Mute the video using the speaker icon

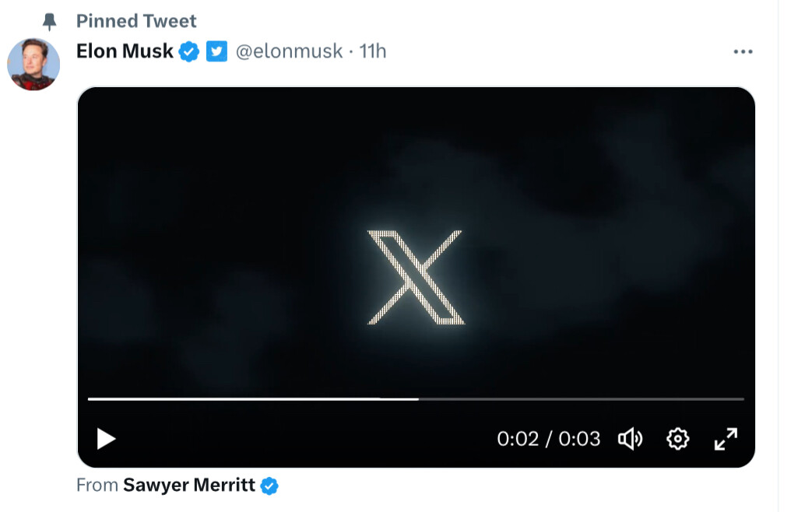coord(631,439)
